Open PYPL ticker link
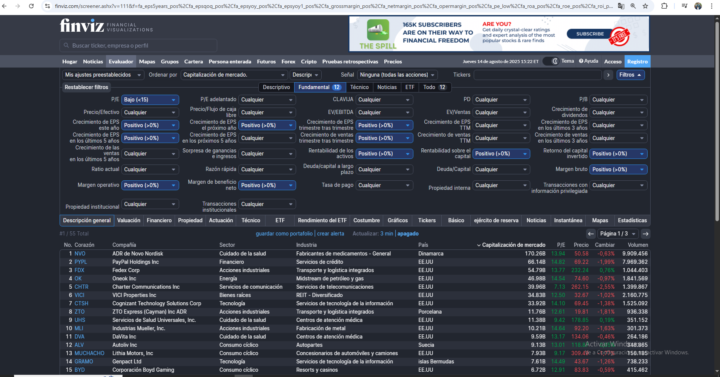The height and width of the screenshot is (377, 720). [81, 262]
